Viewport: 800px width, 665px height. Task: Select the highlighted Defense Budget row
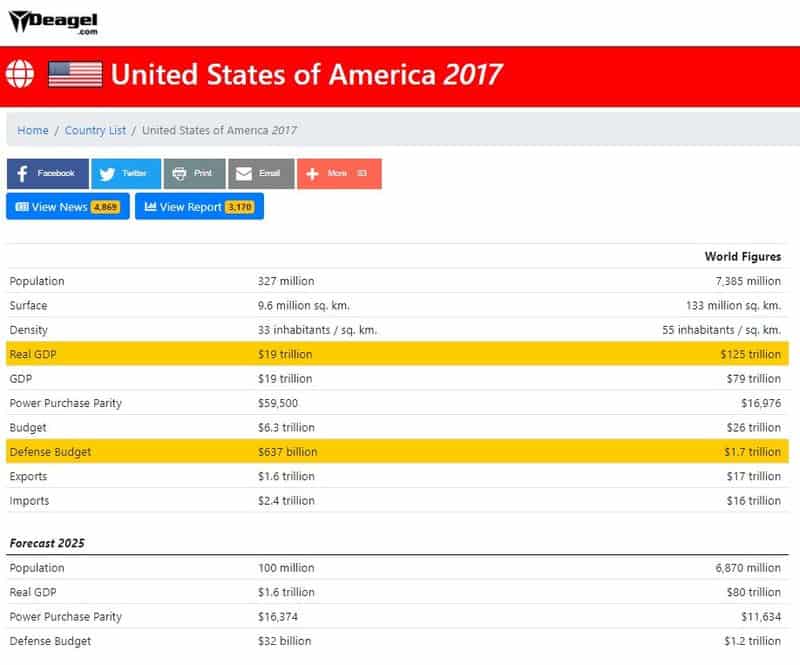[397, 452]
